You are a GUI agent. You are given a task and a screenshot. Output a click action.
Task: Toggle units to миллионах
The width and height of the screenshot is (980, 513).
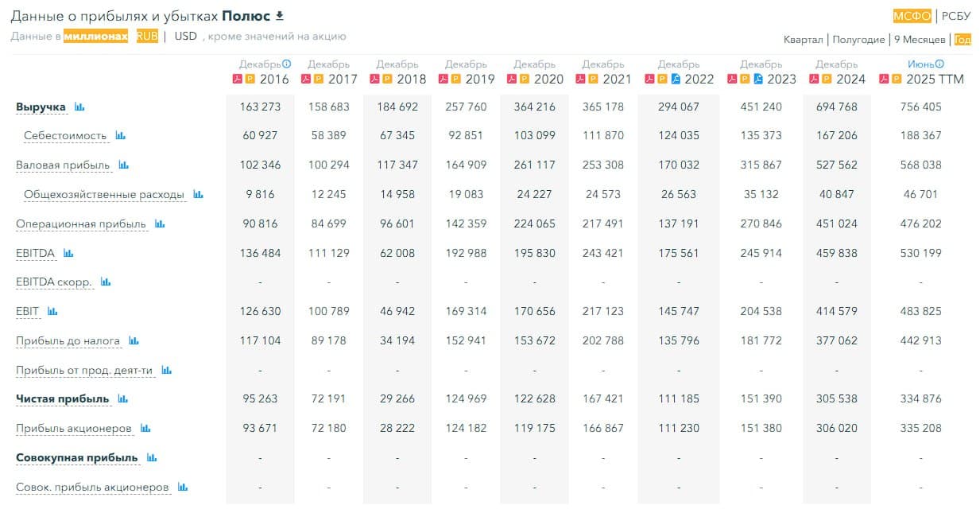pyautogui.click(x=95, y=37)
